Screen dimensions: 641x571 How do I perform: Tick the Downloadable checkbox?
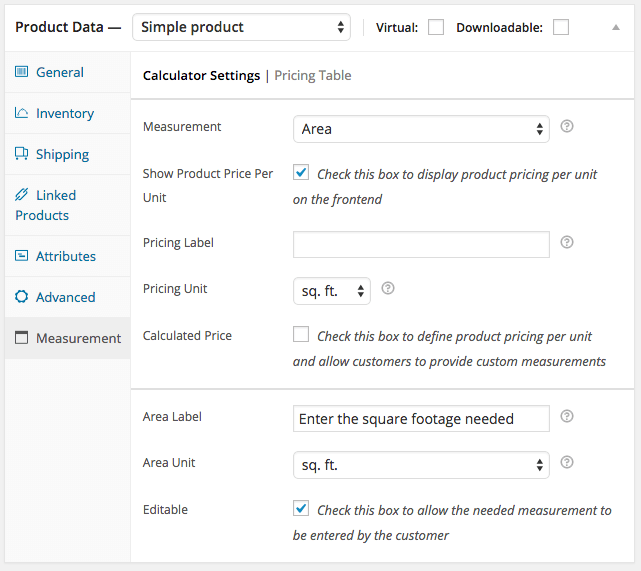pyautogui.click(x=560, y=27)
